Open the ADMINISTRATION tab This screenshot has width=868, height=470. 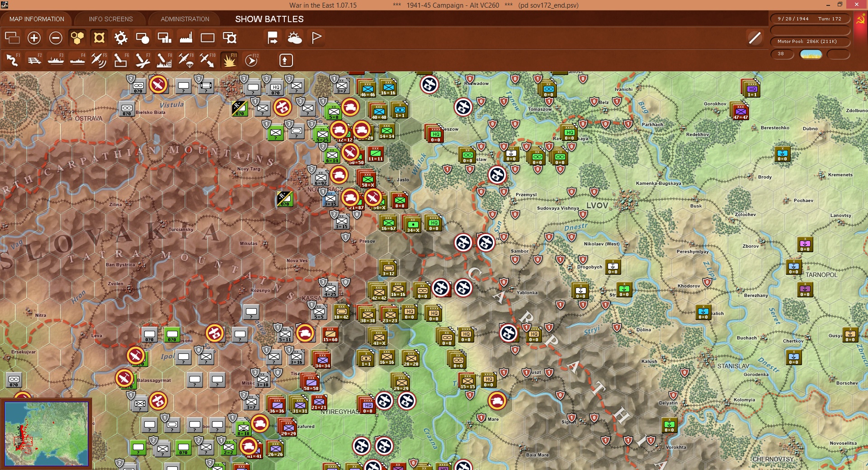pyautogui.click(x=185, y=19)
